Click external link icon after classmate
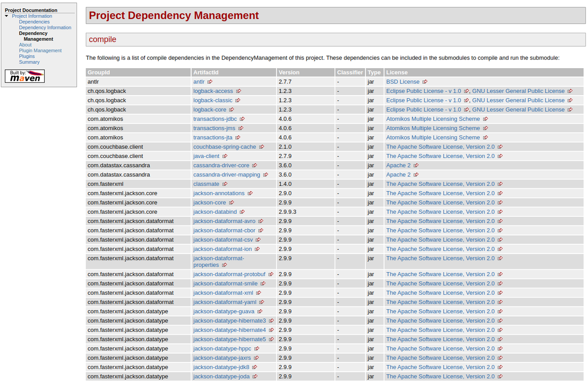Screen dimensions: 588x381 225,184
